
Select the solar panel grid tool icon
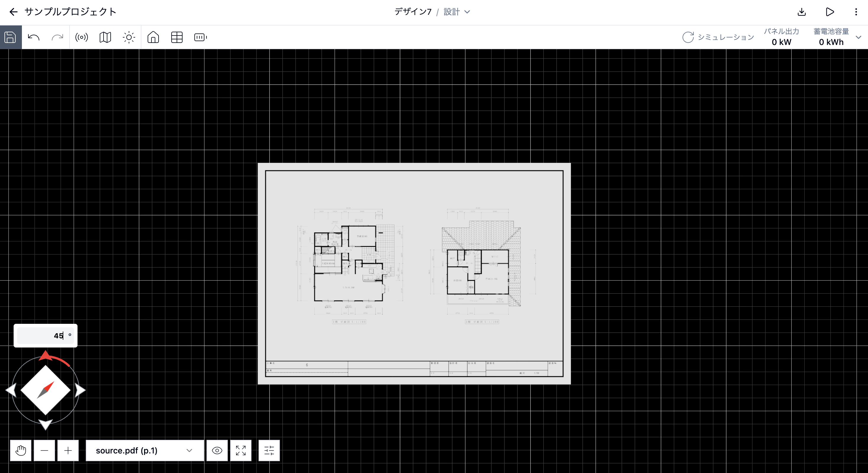point(177,37)
